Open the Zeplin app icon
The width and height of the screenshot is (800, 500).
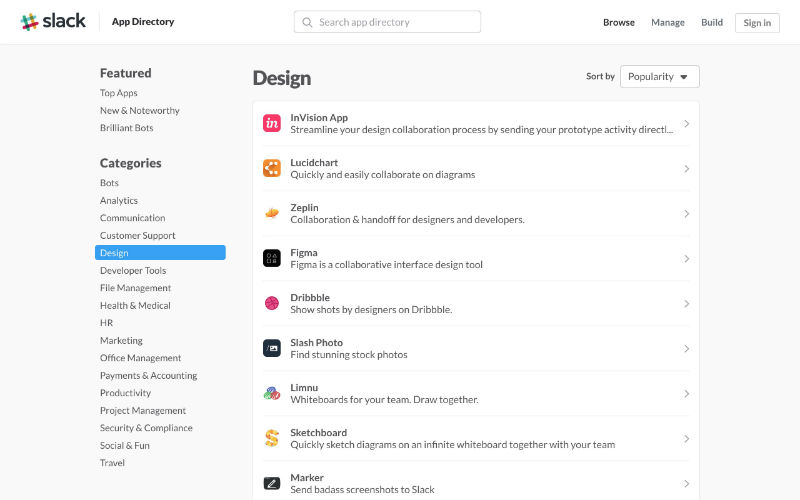[271, 213]
